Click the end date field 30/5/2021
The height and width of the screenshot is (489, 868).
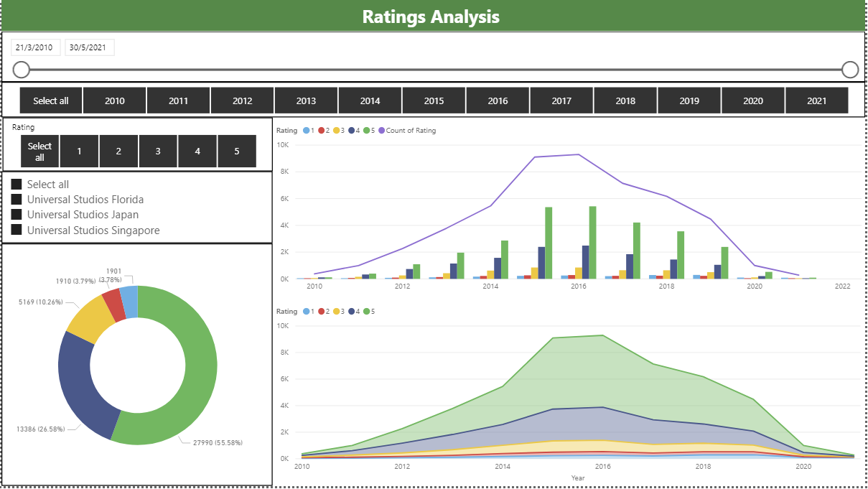coord(89,48)
